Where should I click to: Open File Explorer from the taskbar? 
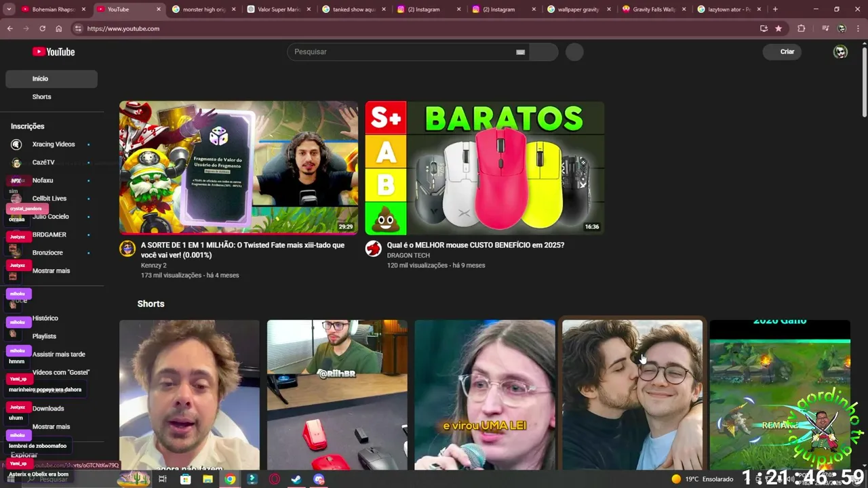(208, 479)
